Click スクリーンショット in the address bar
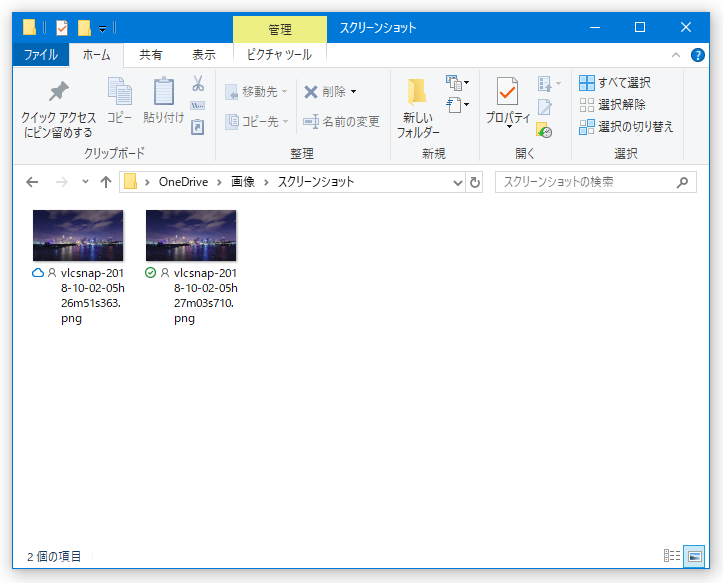Screen dimensions: 723x583 pos(316,182)
